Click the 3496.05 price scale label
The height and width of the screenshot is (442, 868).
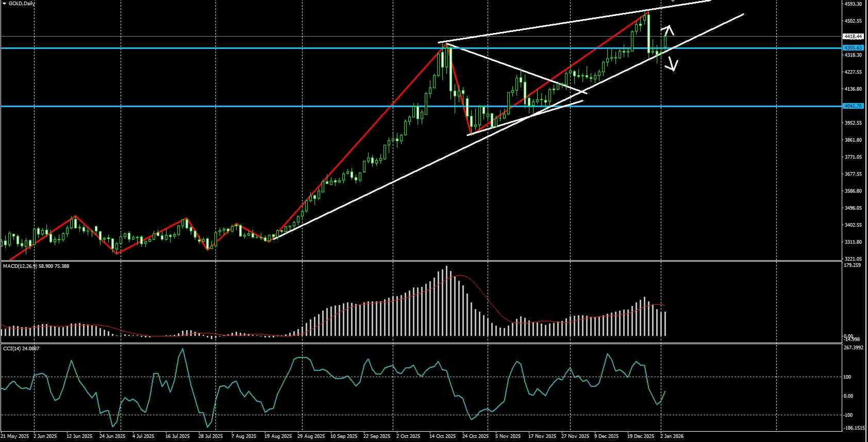[853, 208]
